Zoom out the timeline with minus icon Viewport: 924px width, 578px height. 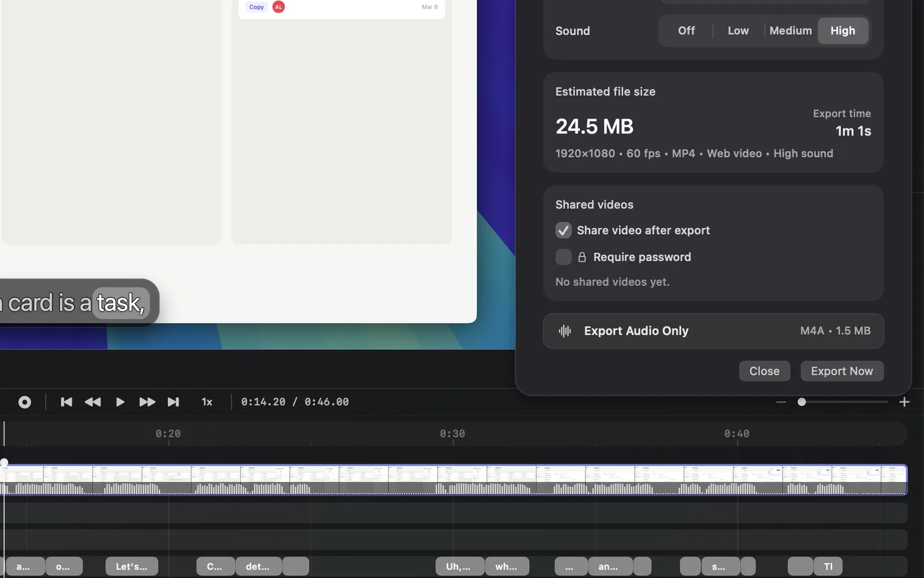(781, 402)
